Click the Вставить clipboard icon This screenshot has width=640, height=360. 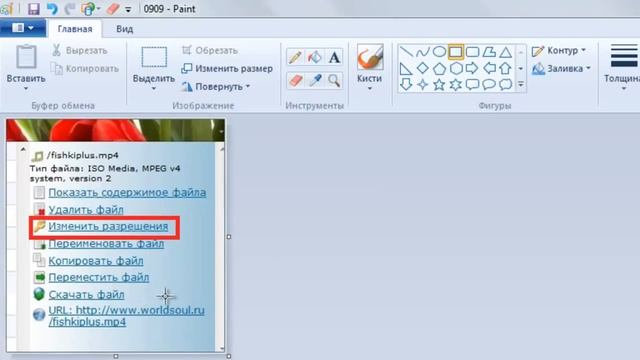(26, 57)
